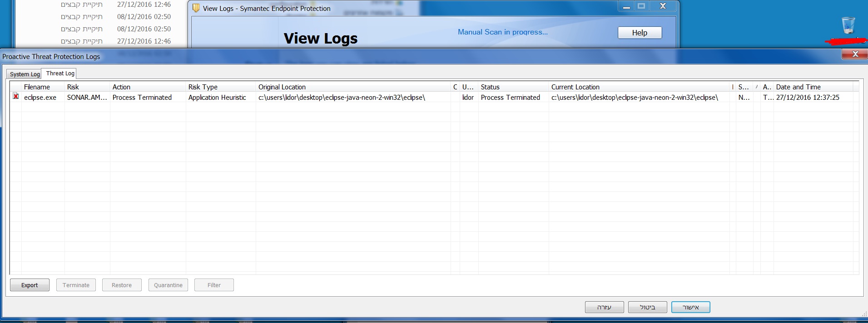
Task: Click the Restore button
Action: pos(122,285)
